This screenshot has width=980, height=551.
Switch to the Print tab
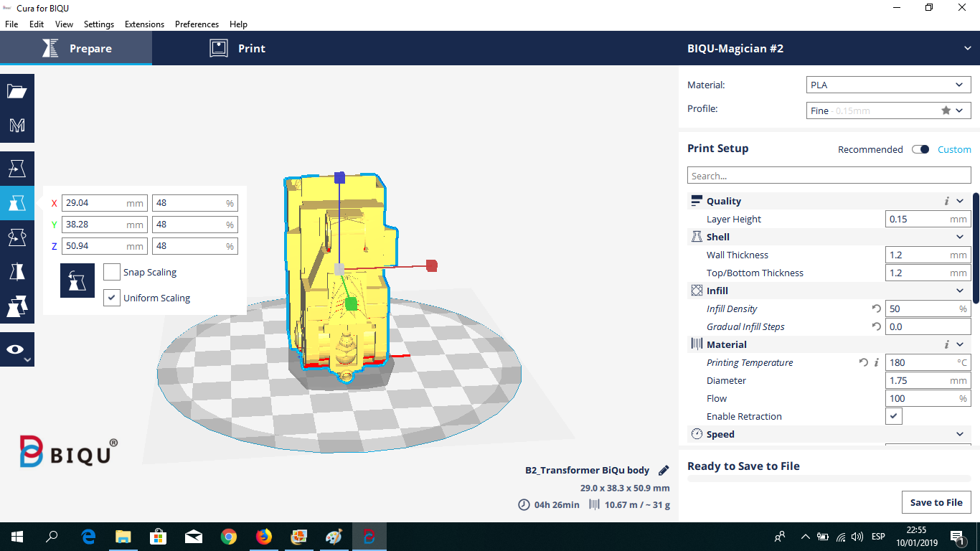click(x=237, y=49)
